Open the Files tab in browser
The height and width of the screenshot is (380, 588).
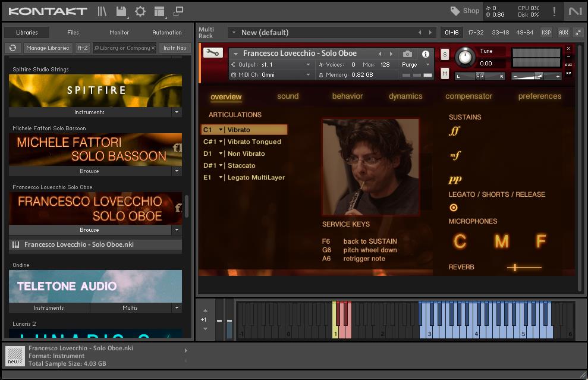pyautogui.click(x=73, y=33)
